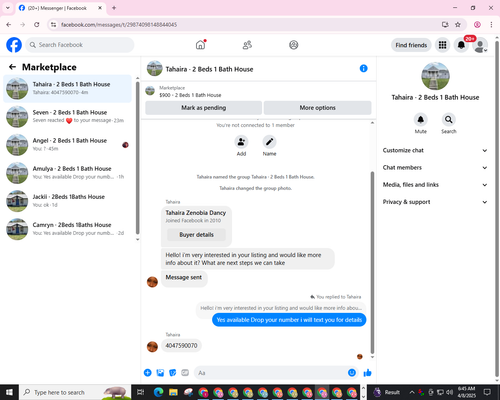This screenshot has height=400, width=500.
Task: Click the Message sent bubble
Action: pyautogui.click(x=184, y=278)
